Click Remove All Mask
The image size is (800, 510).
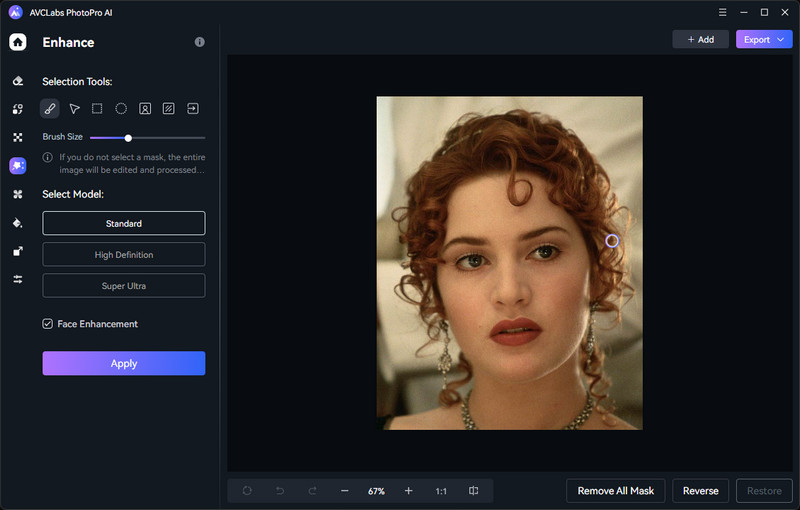coord(616,491)
